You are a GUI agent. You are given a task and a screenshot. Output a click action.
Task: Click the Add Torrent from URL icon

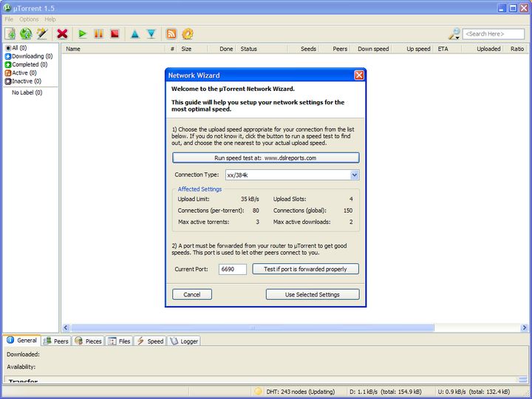(26, 34)
